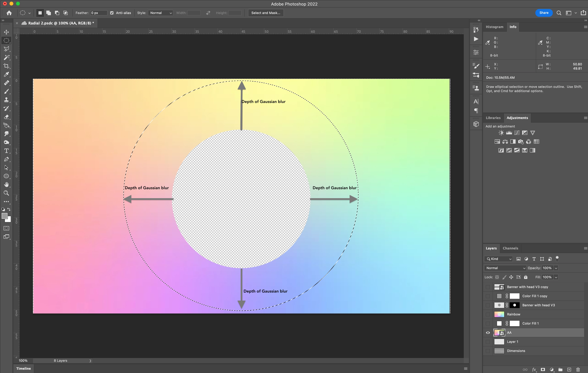Select the Eyedropper tool
The height and width of the screenshot is (373, 588).
pos(6,75)
